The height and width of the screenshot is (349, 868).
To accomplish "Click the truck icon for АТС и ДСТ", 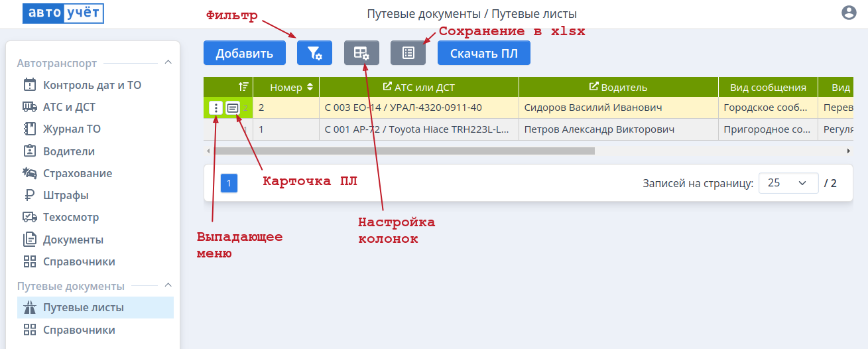I will point(30,107).
